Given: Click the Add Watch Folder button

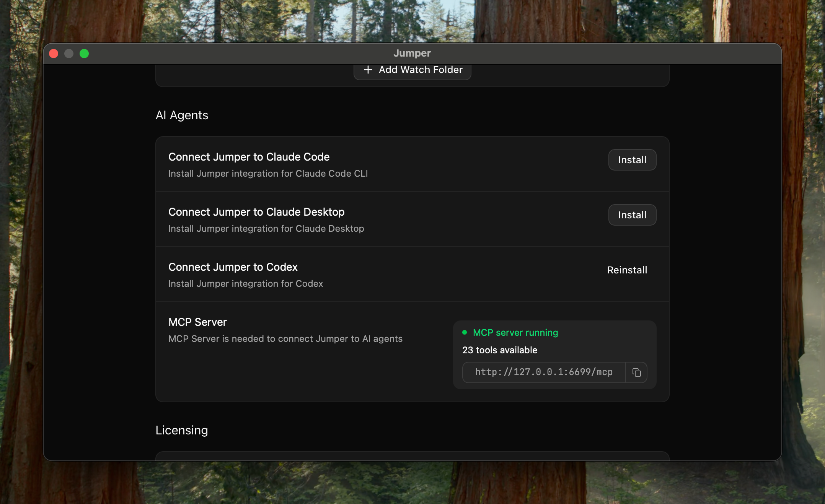Looking at the screenshot, I should (x=412, y=70).
